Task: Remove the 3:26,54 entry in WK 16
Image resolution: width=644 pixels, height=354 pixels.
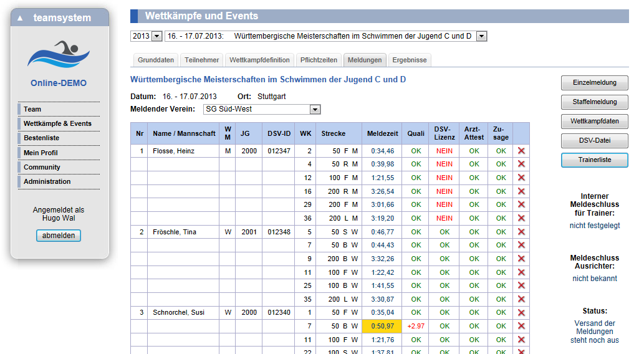Action: [521, 191]
